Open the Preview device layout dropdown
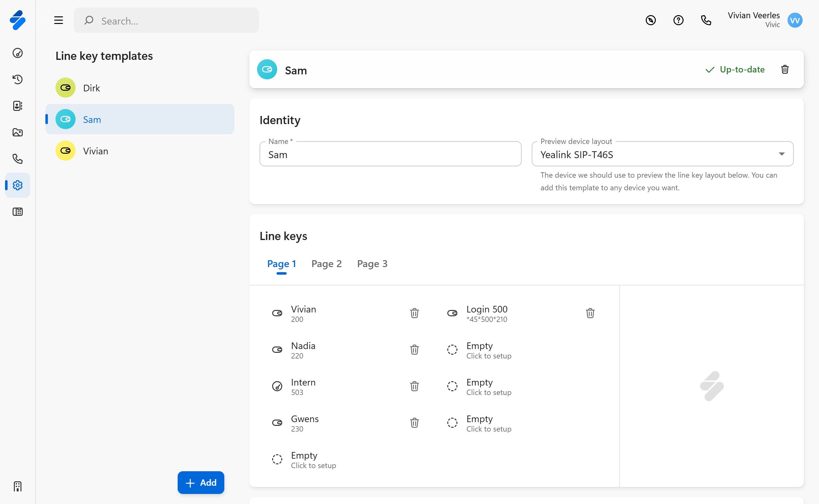Screen dimensions: 819x504 click(662, 154)
